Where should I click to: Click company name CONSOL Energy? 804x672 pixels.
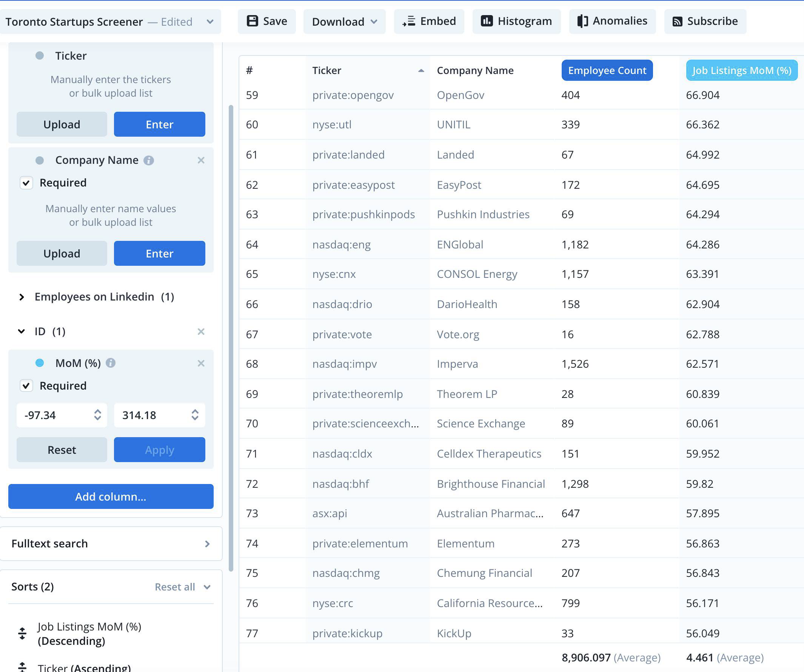(x=477, y=274)
